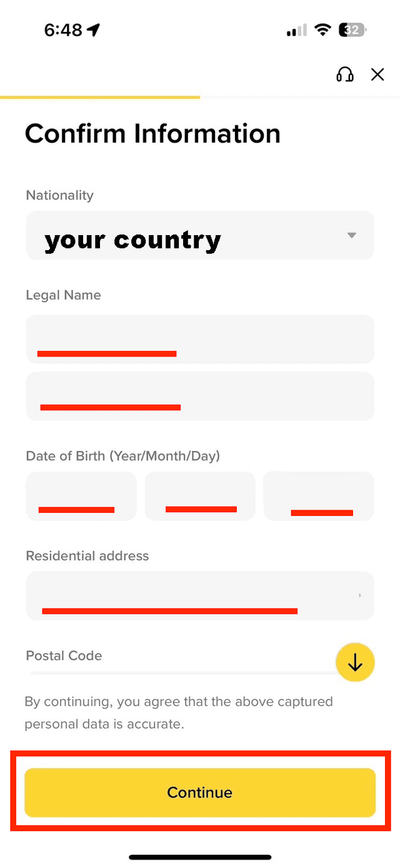This screenshot has width=400, height=868.
Task: Tap the Wi-Fi icon in status bar
Action: [322, 29]
